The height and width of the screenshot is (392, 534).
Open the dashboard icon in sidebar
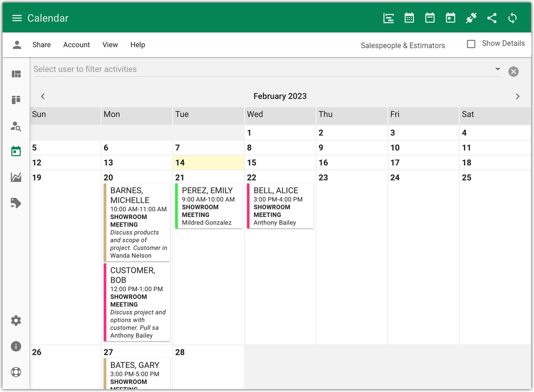pyautogui.click(x=16, y=74)
